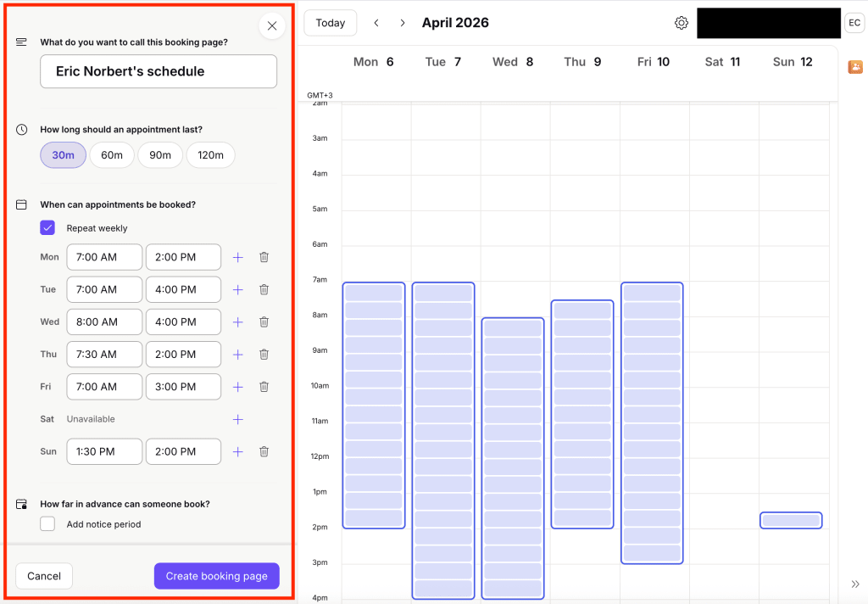
Task: Delete Monday's availability time range
Action: point(264,257)
